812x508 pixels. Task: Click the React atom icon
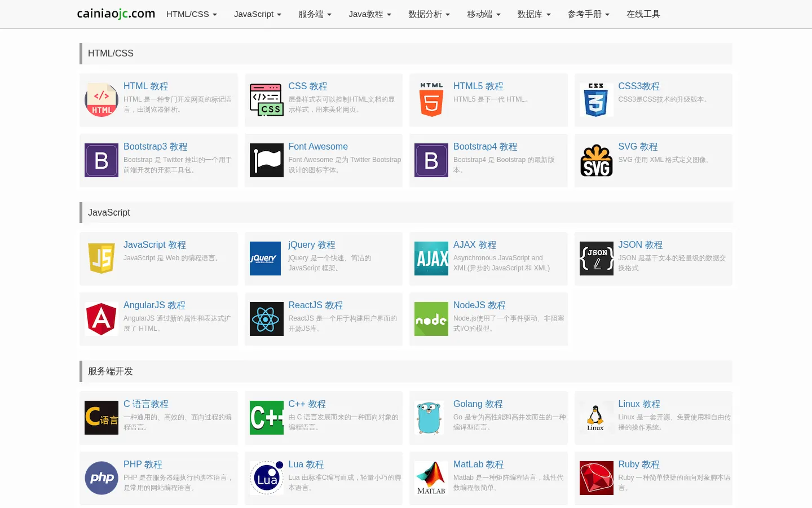pos(267,319)
